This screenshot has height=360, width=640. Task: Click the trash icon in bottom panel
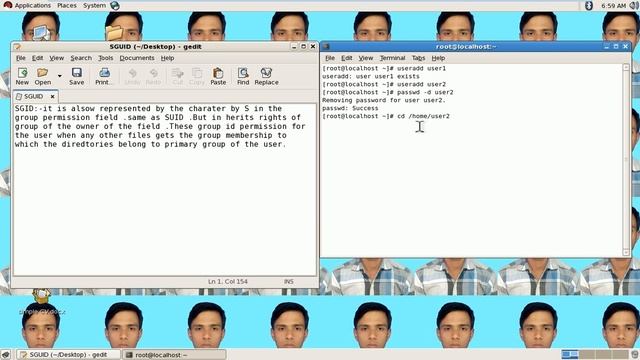[x=635, y=354]
